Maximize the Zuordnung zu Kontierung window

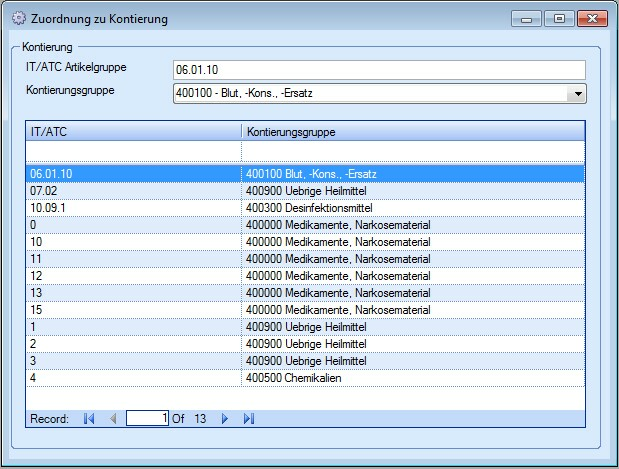point(559,19)
